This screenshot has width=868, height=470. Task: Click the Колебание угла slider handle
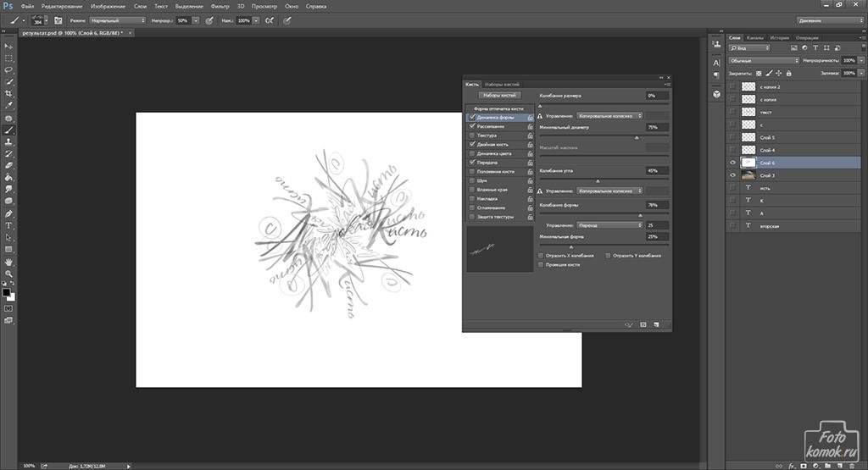coord(598,181)
